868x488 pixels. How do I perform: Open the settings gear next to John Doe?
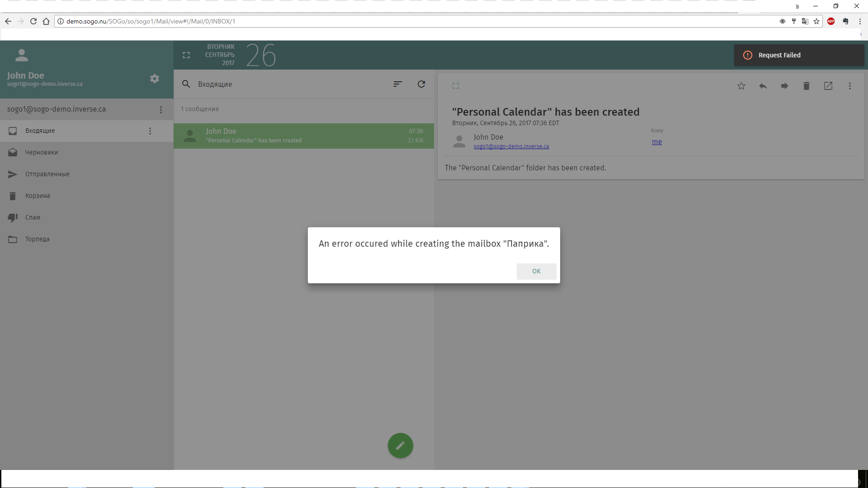point(155,79)
